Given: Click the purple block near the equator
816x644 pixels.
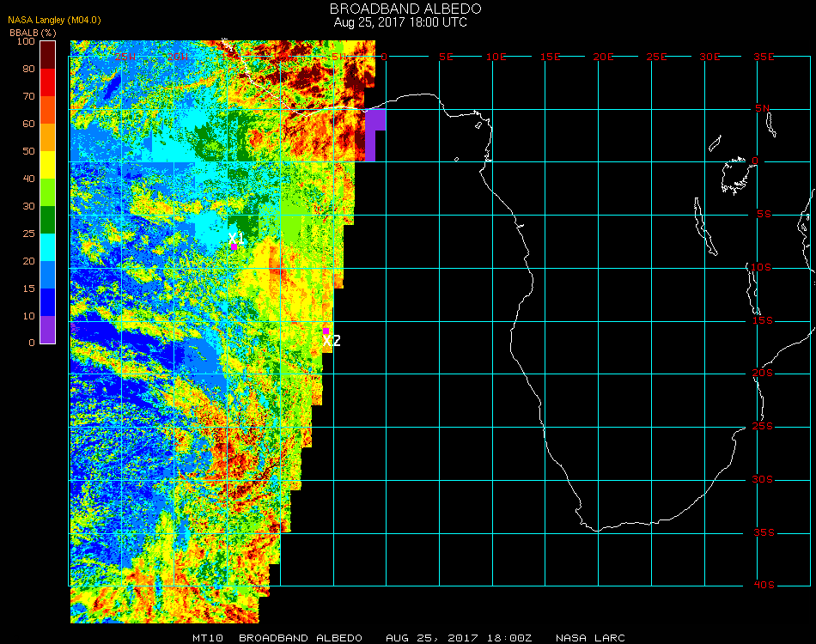Looking at the screenshot, I should click(x=375, y=134).
